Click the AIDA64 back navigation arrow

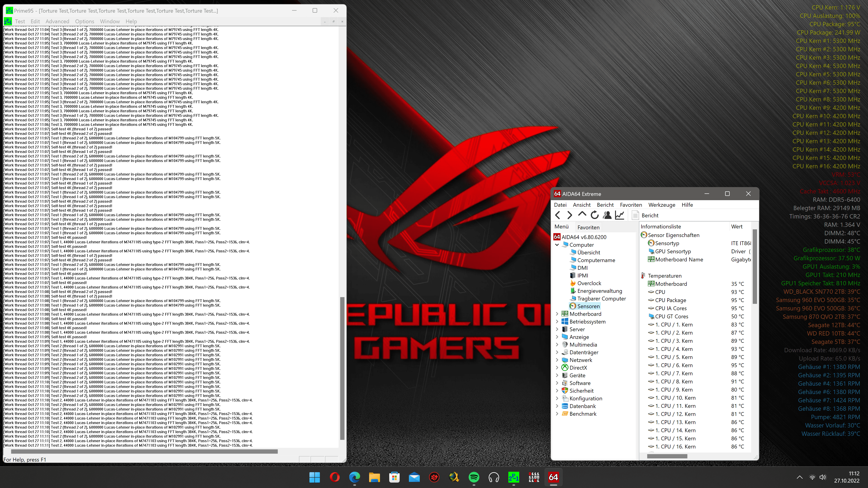pyautogui.click(x=558, y=215)
